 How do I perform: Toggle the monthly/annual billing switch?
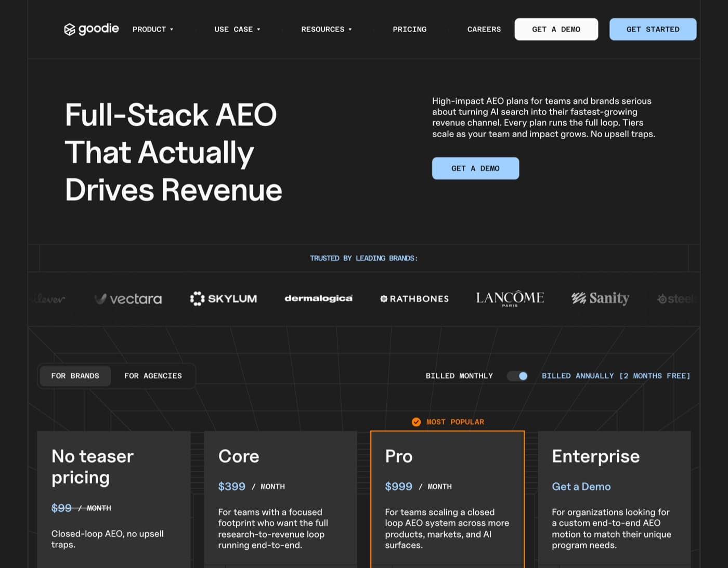pos(517,376)
